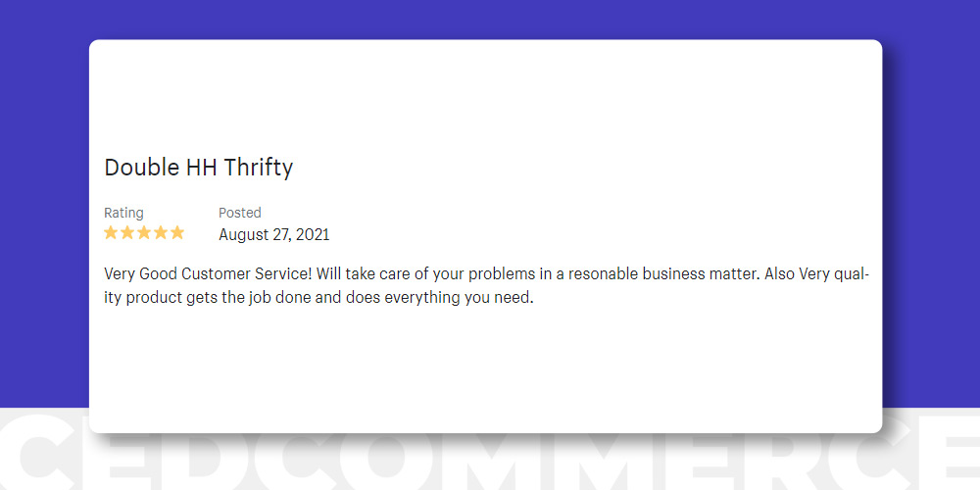Image resolution: width=980 pixels, height=490 pixels.
Task: Click the third rating star
Action: [144, 233]
